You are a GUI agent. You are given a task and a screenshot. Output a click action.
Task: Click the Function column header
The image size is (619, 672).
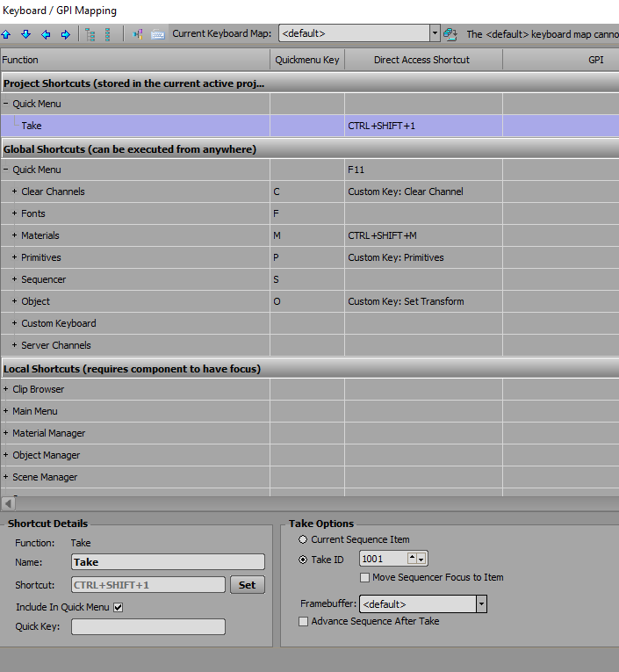[135, 60]
